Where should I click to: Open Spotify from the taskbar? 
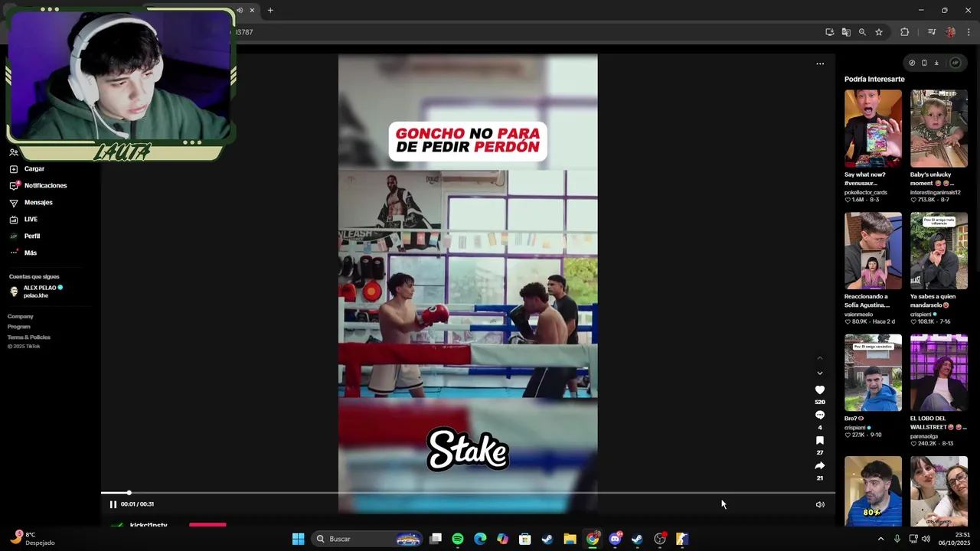click(x=458, y=539)
